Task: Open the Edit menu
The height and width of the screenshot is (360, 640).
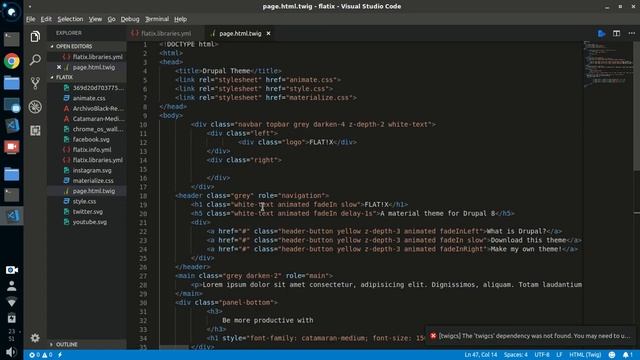Action: [x=46, y=19]
